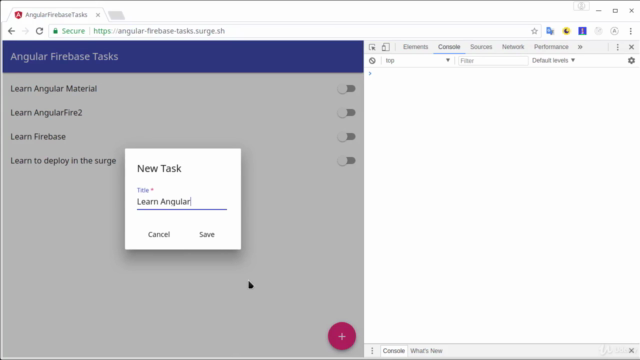The width and height of the screenshot is (640, 360).
Task: Toggle the Learn Firebase task switch
Action: (347, 137)
